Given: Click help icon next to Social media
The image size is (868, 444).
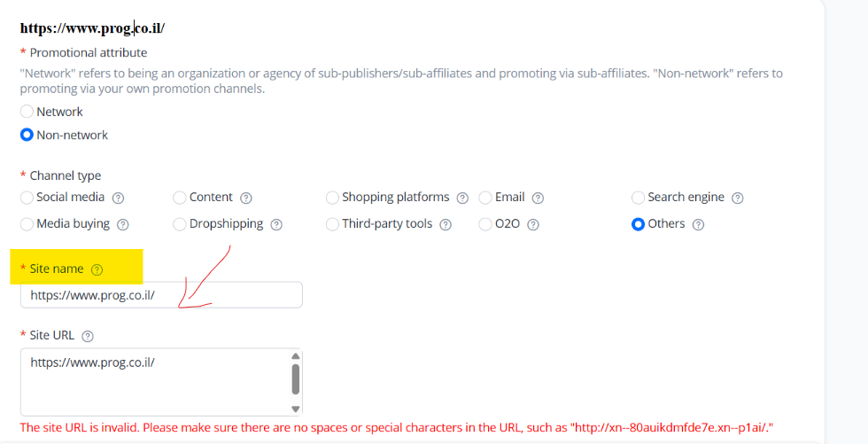Looking at the screenshot, I should coord(118,199).
